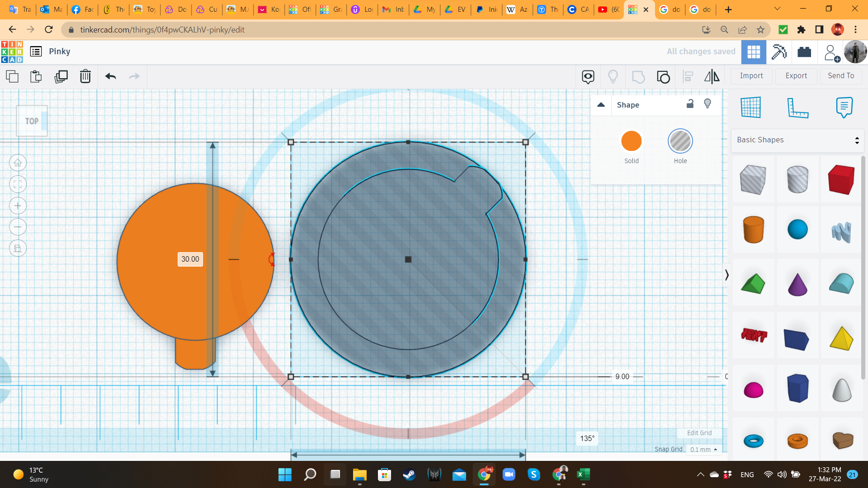Toggle shape visibility with the lightbulb icon
This screenshot has height=488, width=868.
click(708, 104)
